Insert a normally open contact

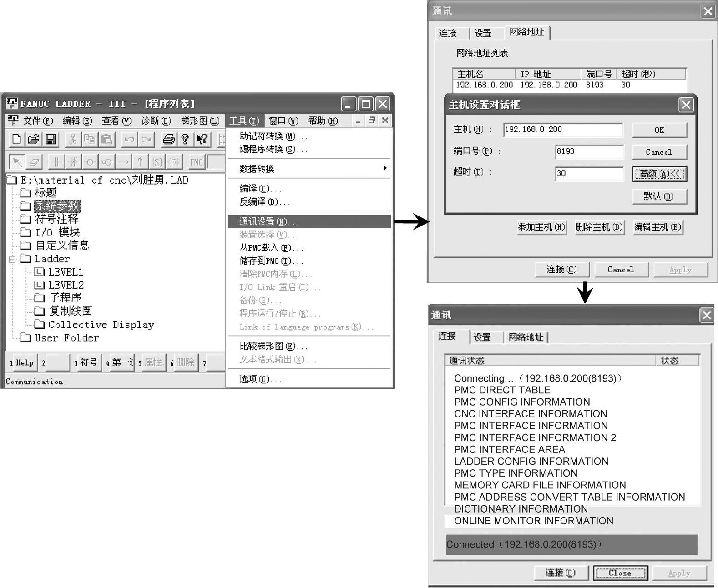[56, 162]
